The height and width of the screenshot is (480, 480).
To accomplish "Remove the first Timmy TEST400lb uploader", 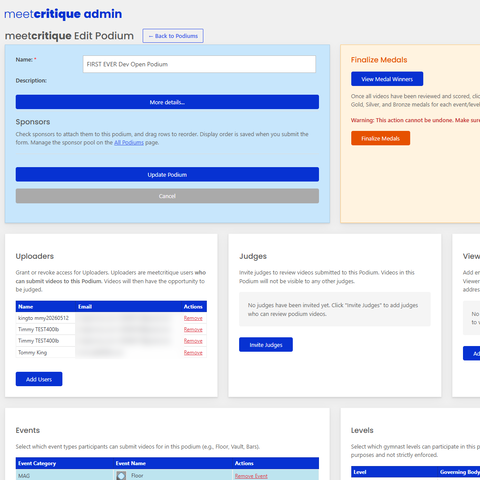I will click(x=193, y=330).
